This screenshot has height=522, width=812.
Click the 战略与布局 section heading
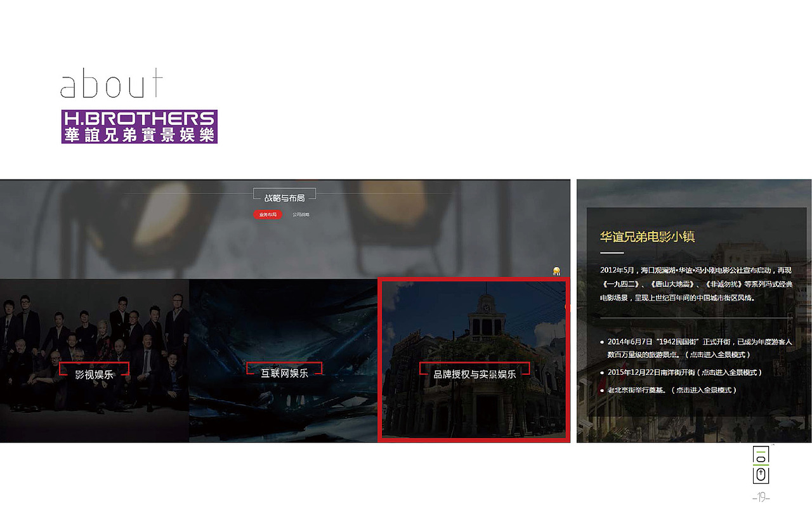285,197
